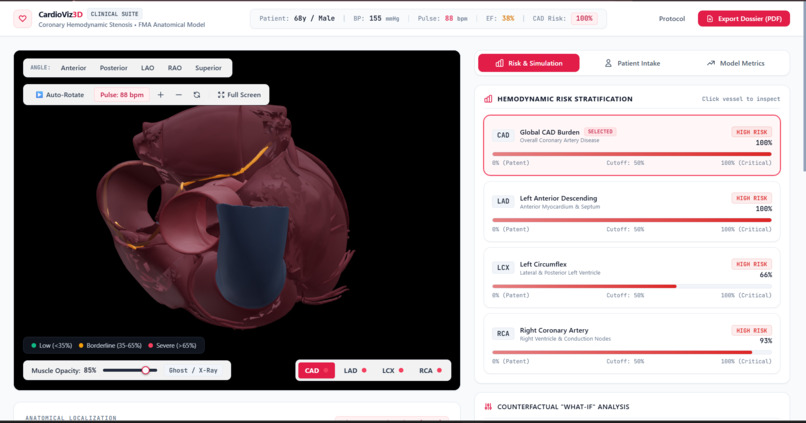Select the Left Circumflex risk card
The image size is (806, 423).
(632, 278)
